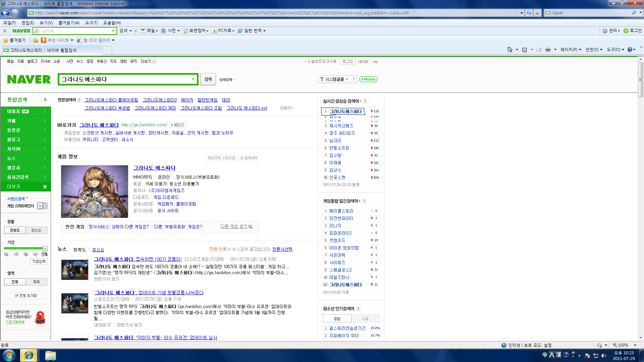Viewport: 644px width, 362px height.
Task: Open the address bar URL dropdown arrow
Action: 522,13
